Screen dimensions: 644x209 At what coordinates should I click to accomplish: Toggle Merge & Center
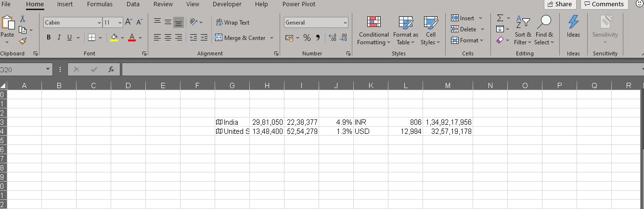click(x=240, y=38)
